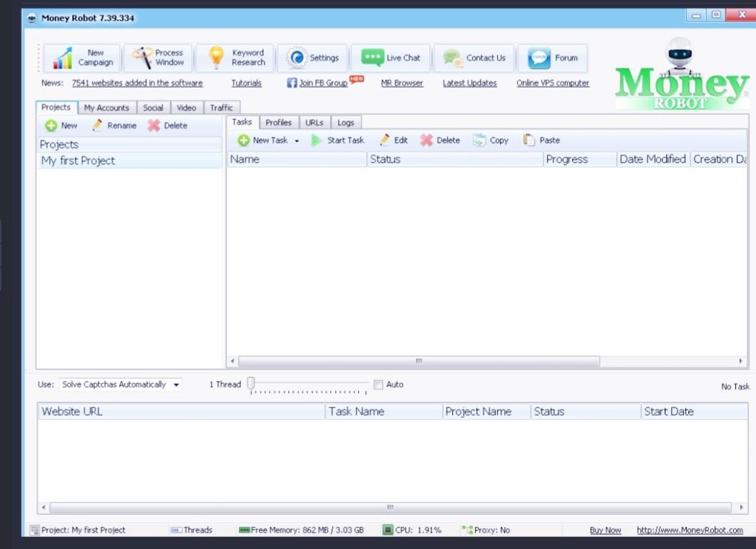The width and height of the screenshot is (756, 549).
Task: Open the Tutorials link
Action: click(246, 83)
